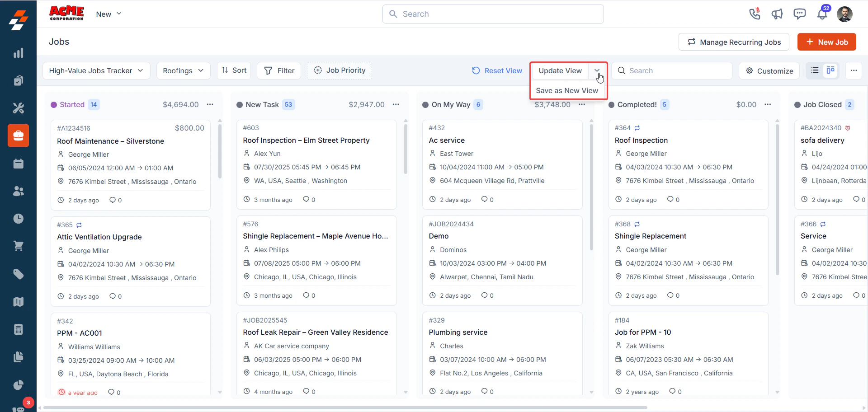Click the On My Way column header

coord(451,104)
